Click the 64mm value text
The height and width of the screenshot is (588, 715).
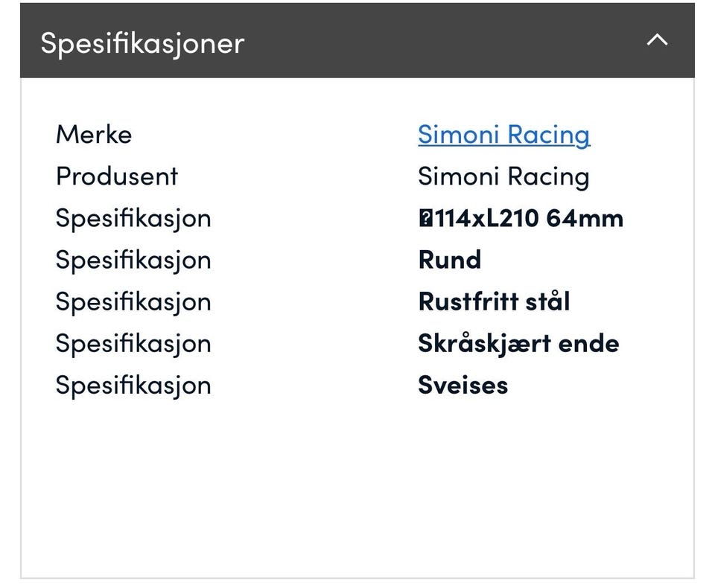(x=585, y=218)
